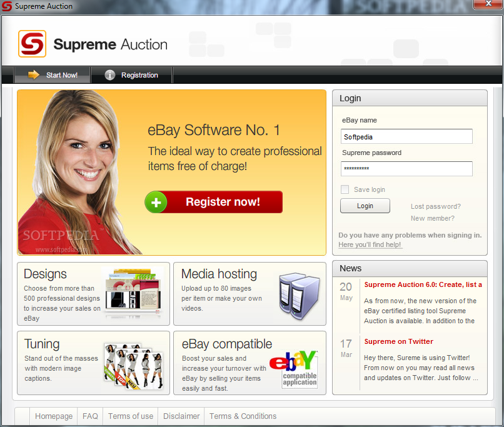Open the Homepage footer link
The width and height of the screenshot is (504, 427).
point(54,416)
